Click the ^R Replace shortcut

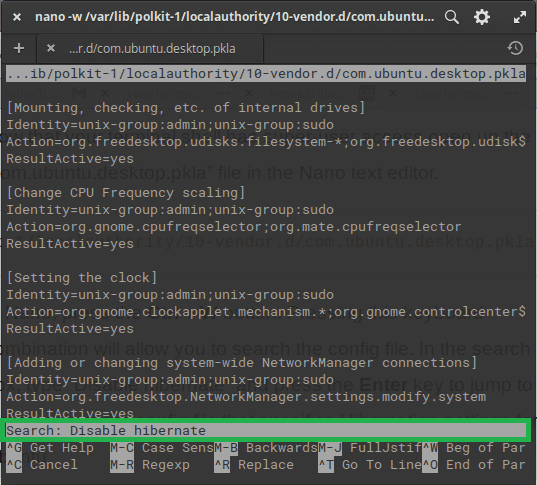point(254,465)
